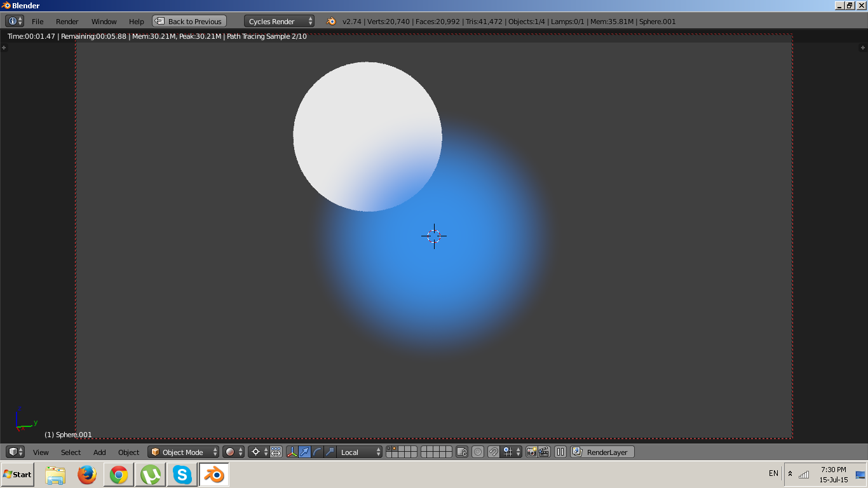868x488 pixels.
Task: Open File Explorer from the taskbar
Action: [55, 475]
